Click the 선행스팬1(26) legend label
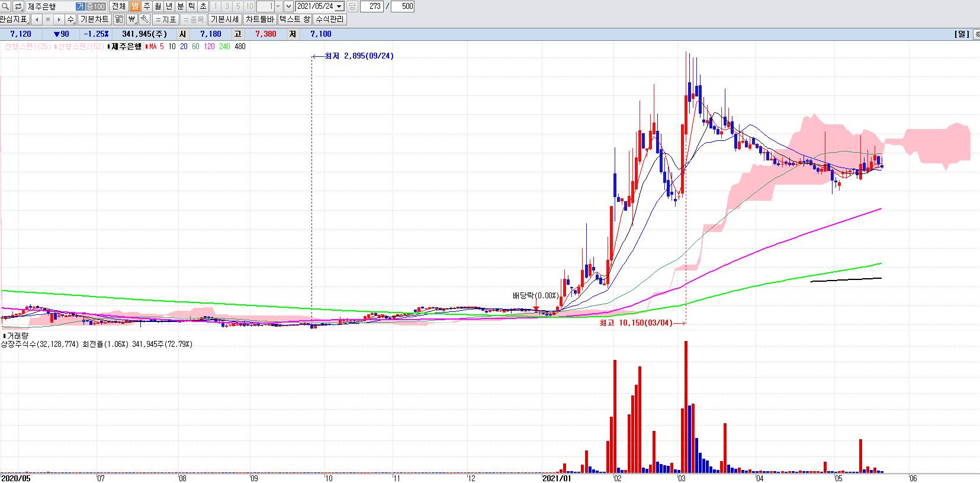The image size is (980, 483). [x=27, y=47]
